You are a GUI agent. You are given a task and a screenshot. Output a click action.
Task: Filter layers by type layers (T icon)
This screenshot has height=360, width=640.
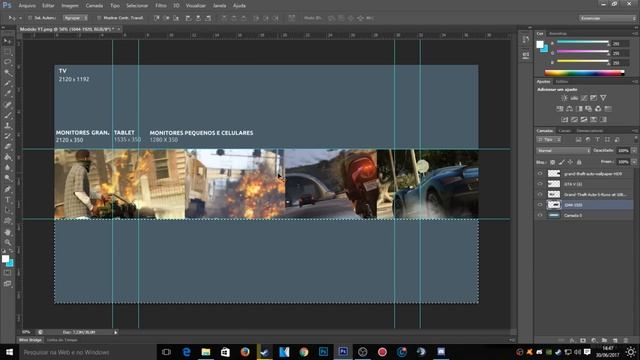pos(598,140)
